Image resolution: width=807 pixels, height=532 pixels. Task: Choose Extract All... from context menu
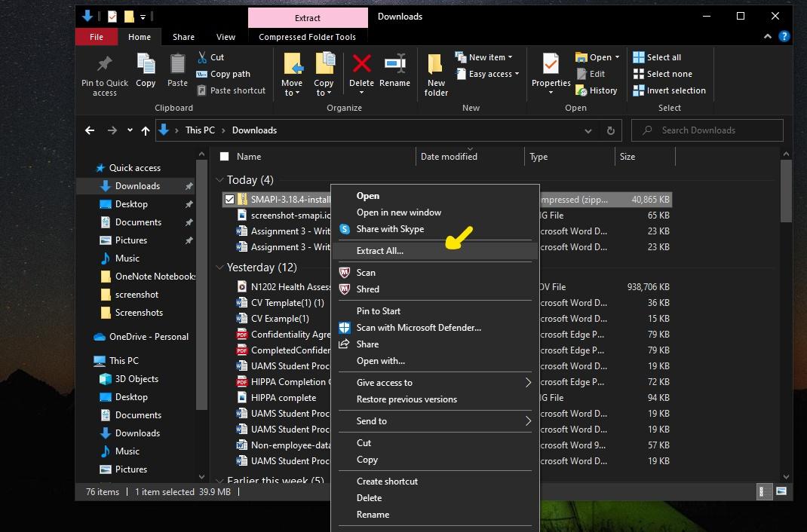coord(380,251)
